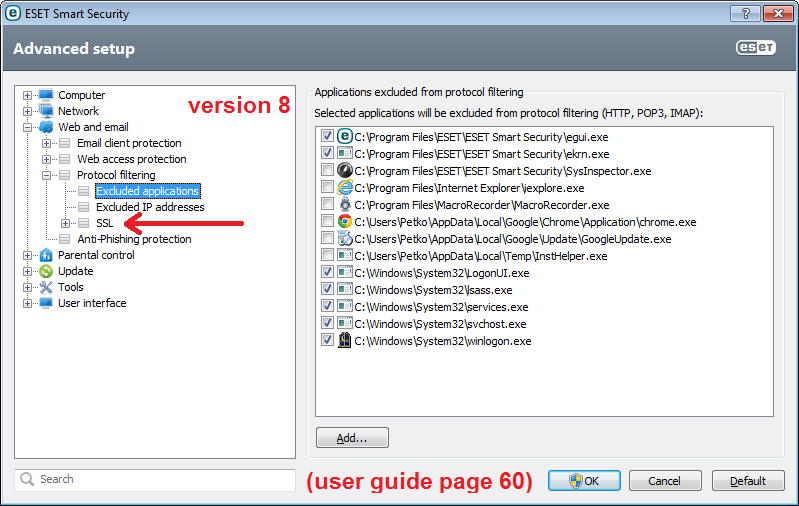Select Excluded IP addresses in tree

pyautogui.click(x=150, y=207)
